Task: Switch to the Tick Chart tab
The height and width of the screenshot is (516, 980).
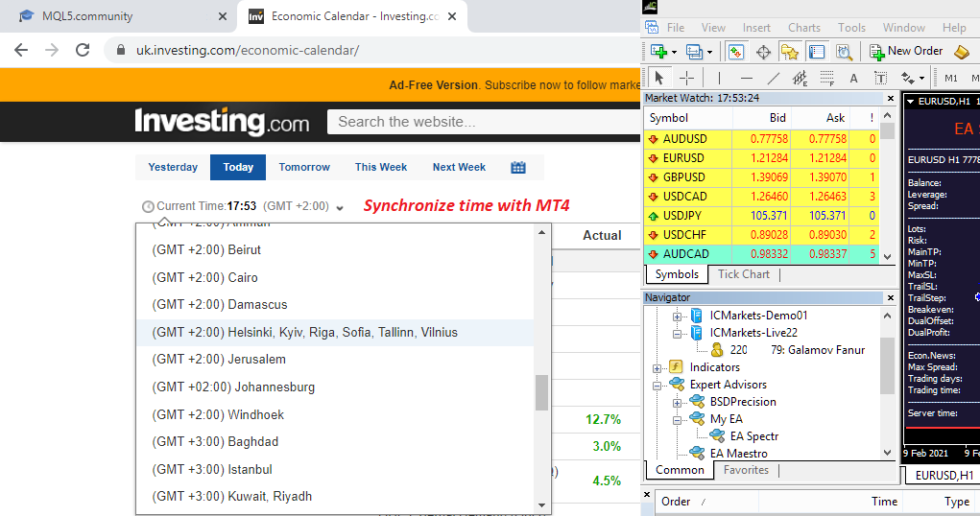Action: [x=743, y=274]
